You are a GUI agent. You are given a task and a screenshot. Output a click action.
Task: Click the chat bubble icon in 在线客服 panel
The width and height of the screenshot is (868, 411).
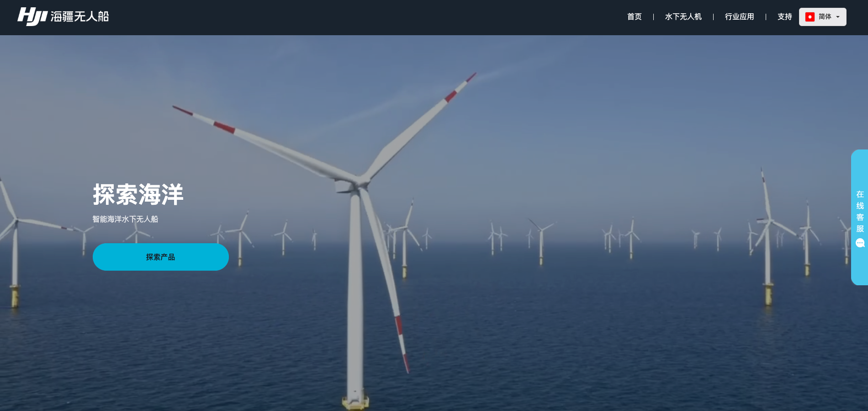860,243
